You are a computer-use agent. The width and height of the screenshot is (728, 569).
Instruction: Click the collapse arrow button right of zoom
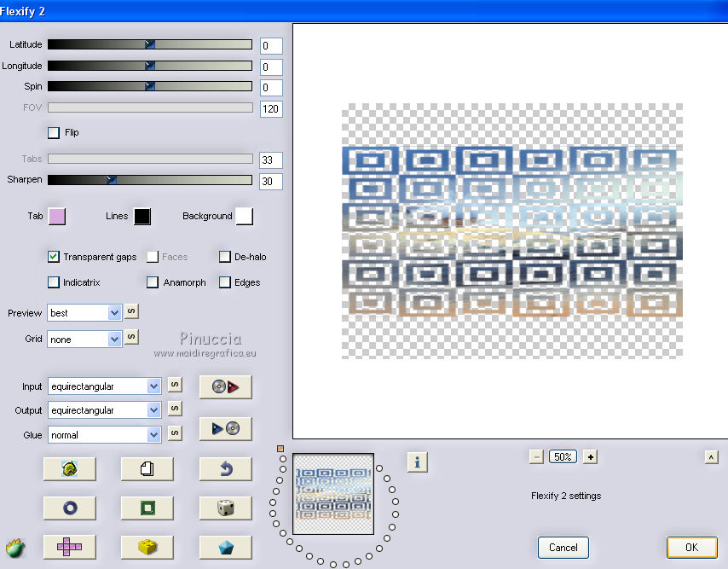point(711,457)
